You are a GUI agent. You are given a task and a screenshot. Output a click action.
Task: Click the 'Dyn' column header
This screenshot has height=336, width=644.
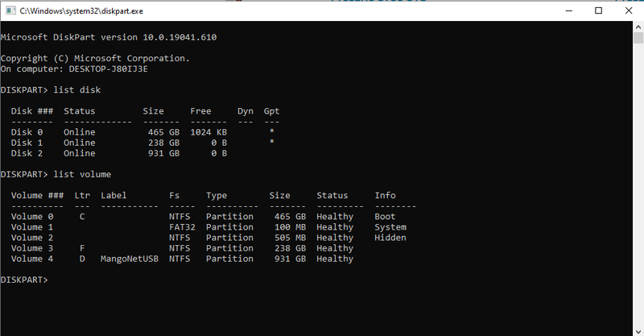coord(246,111)
